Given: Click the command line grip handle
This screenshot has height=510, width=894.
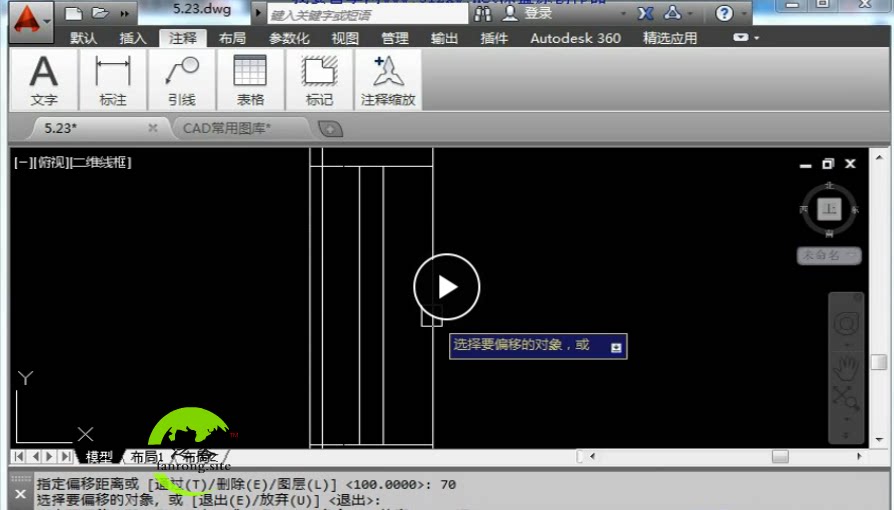Looking at the screenshot, I should tap(21, 479).
